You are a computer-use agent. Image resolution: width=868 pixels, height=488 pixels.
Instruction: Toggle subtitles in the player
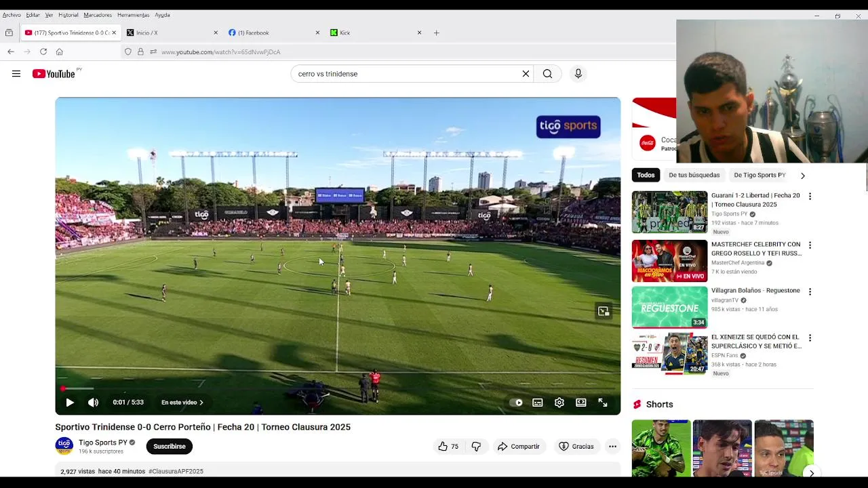click(x=538, y=403)
